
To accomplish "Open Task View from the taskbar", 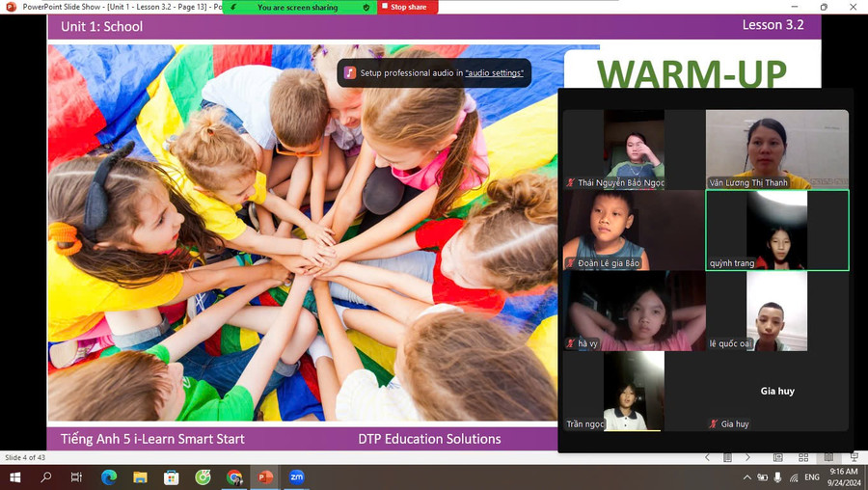I will point(76,477).
